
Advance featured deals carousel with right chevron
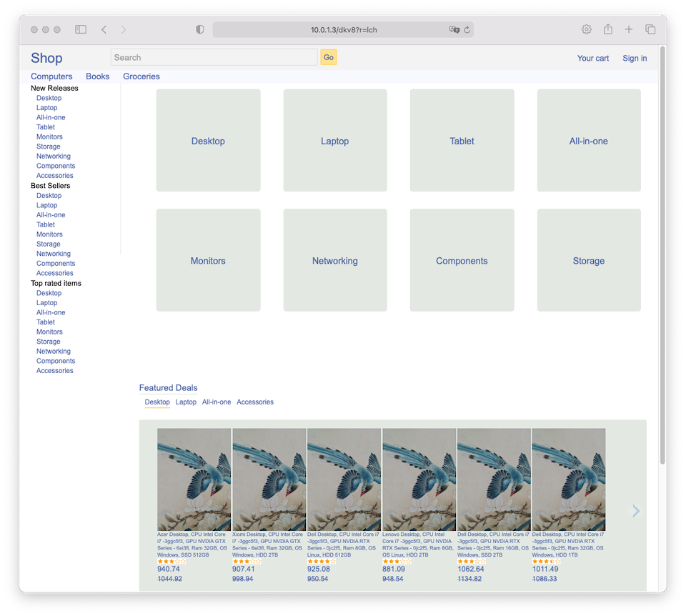[x=636, y=511]
